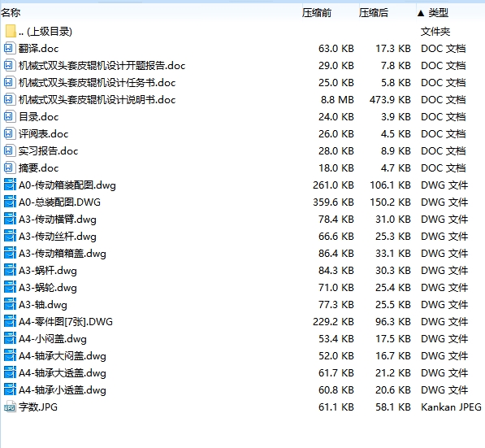485x448 pixels.
Task: Click the DWG icon of A4-零件图[7张].DWG
Action: point(10,321)
